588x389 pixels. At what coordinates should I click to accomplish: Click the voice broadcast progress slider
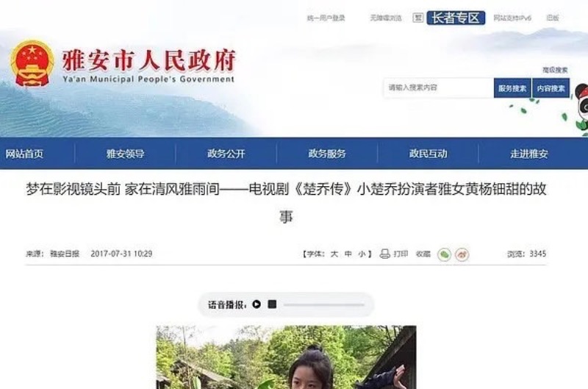pos(324,304)
